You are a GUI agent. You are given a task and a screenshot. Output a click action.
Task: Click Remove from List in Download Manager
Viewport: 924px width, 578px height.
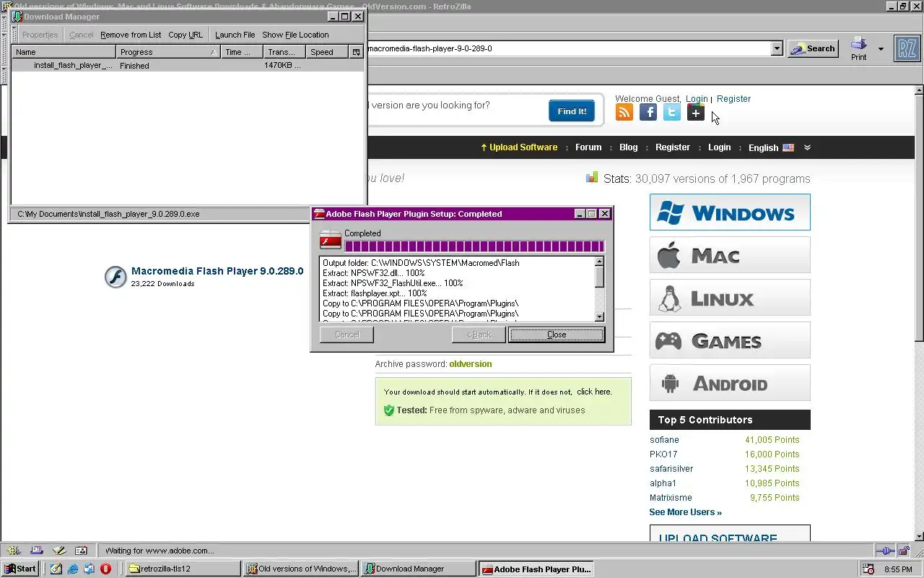(x=131, y=35)
